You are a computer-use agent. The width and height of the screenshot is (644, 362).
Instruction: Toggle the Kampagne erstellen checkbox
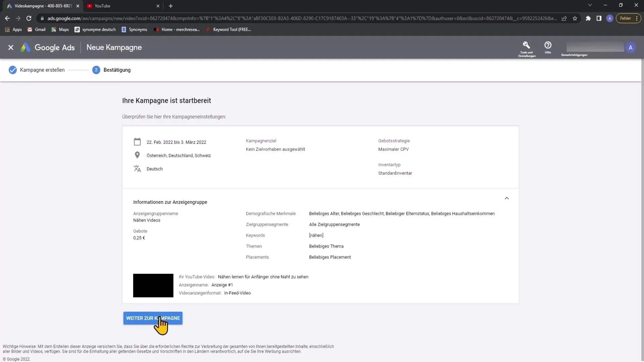click(13, 70)
